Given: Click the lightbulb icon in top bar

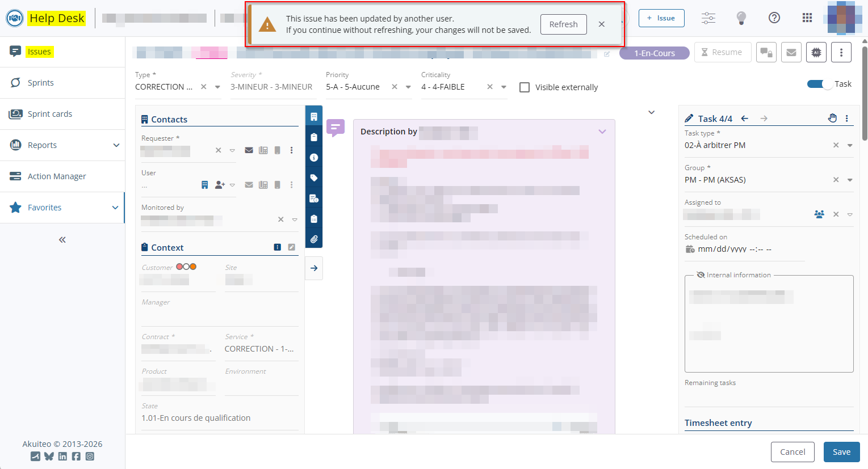Looking at the screenshot, I should point(741,18).
